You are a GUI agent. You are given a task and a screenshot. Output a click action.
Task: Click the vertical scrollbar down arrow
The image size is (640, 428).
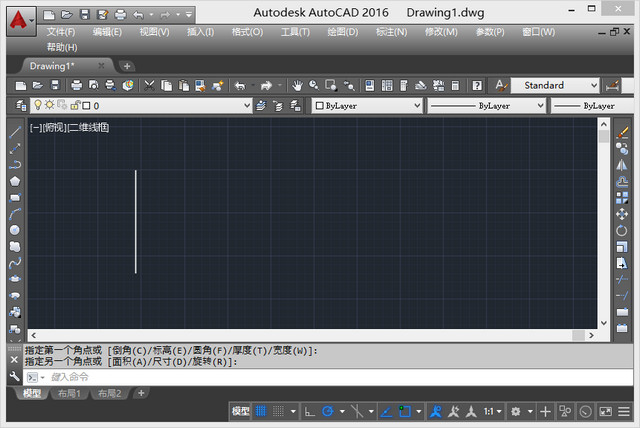pos(604,323)
